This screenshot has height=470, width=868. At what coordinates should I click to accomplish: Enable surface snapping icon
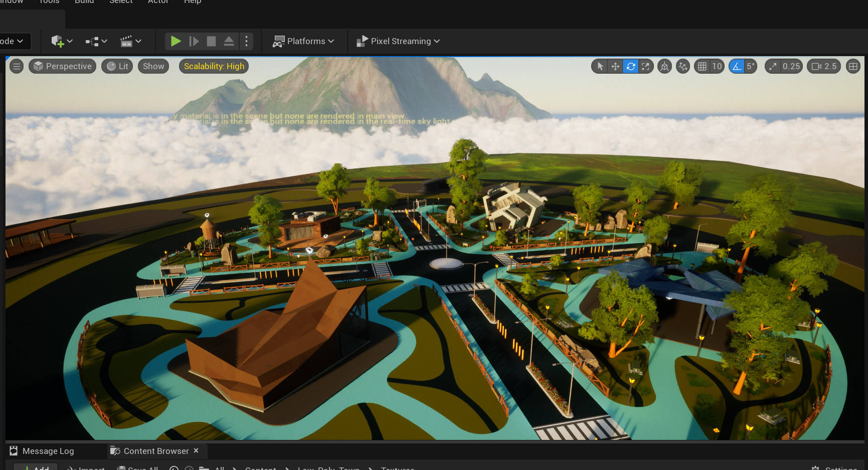coord(664,66)
